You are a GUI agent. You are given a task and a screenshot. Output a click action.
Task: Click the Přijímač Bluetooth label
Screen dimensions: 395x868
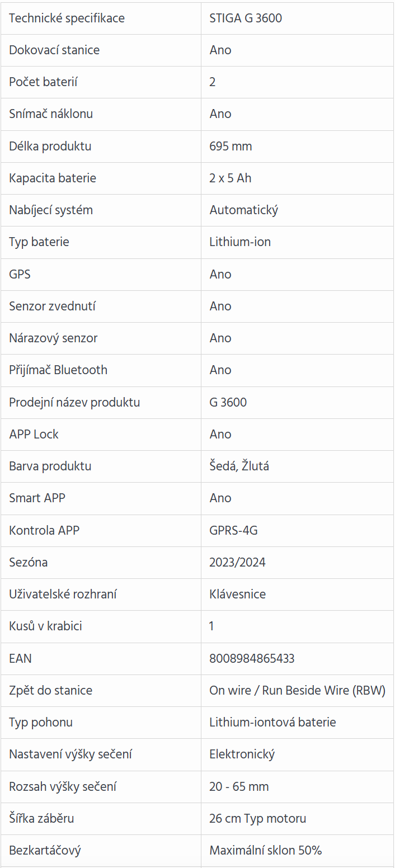tap(58, 370)
